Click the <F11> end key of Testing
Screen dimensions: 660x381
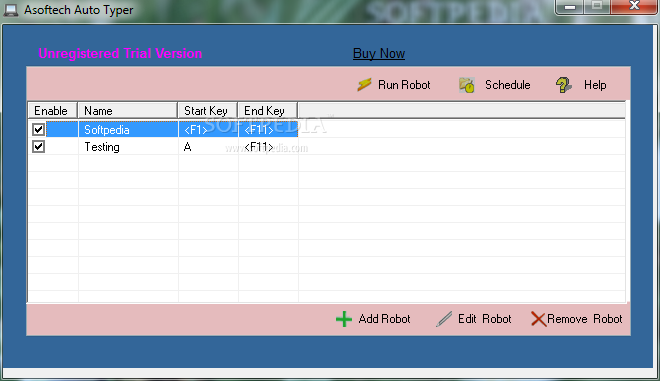pyautogui.click(x=259, y=147)
